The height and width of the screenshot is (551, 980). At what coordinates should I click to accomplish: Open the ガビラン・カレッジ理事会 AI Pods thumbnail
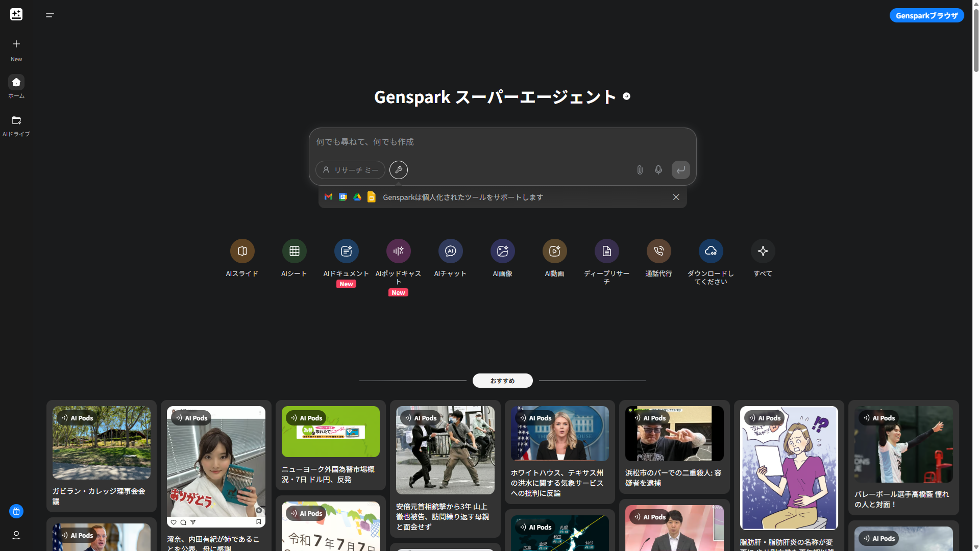[102, 443]
